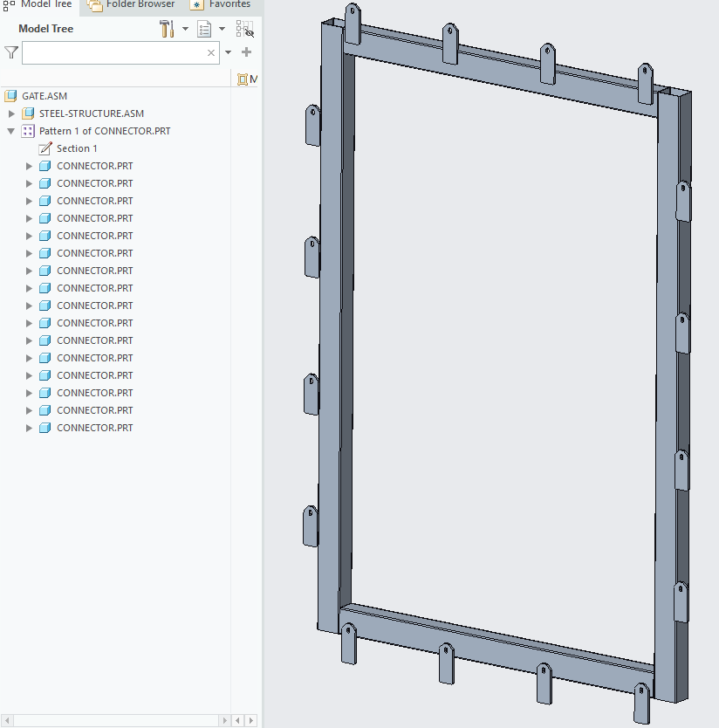This screenshot has width=719, height=728.
Task: Click the plus icon beside the search field
Action: 246,52
